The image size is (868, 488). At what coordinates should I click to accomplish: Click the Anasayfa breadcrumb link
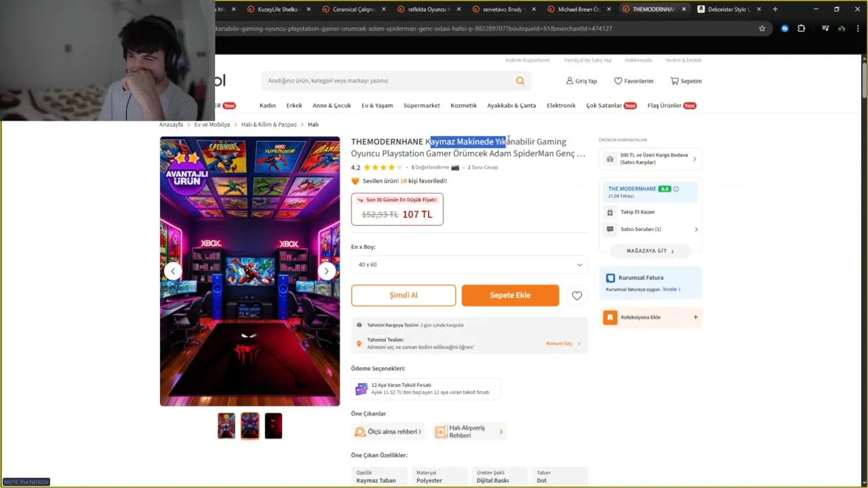[x=171, y=125]
